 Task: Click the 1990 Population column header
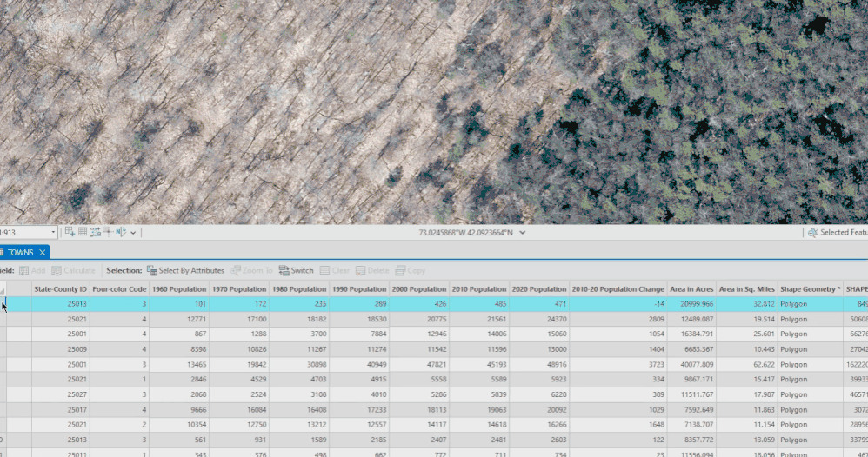click(x=358, y=289)
